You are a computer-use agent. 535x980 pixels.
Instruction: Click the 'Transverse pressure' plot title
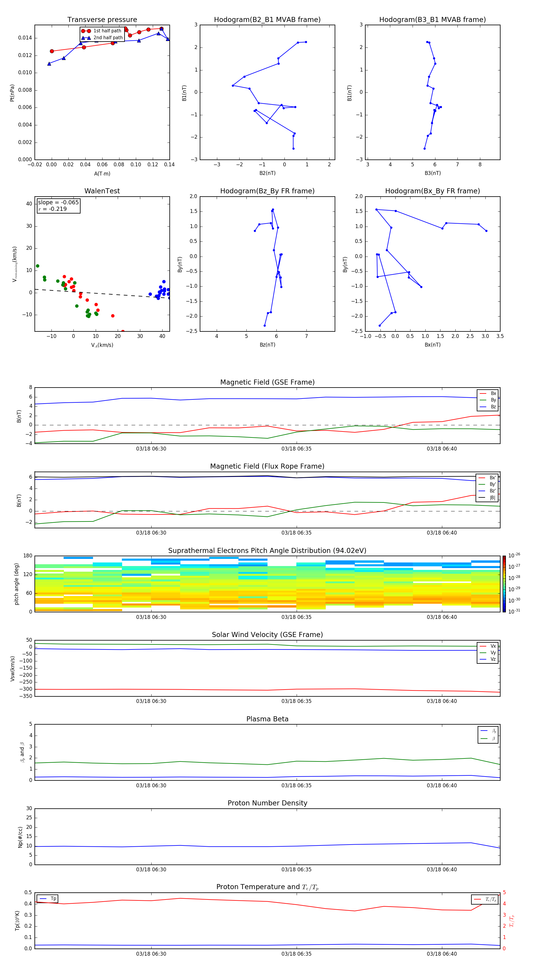point(102,20)
